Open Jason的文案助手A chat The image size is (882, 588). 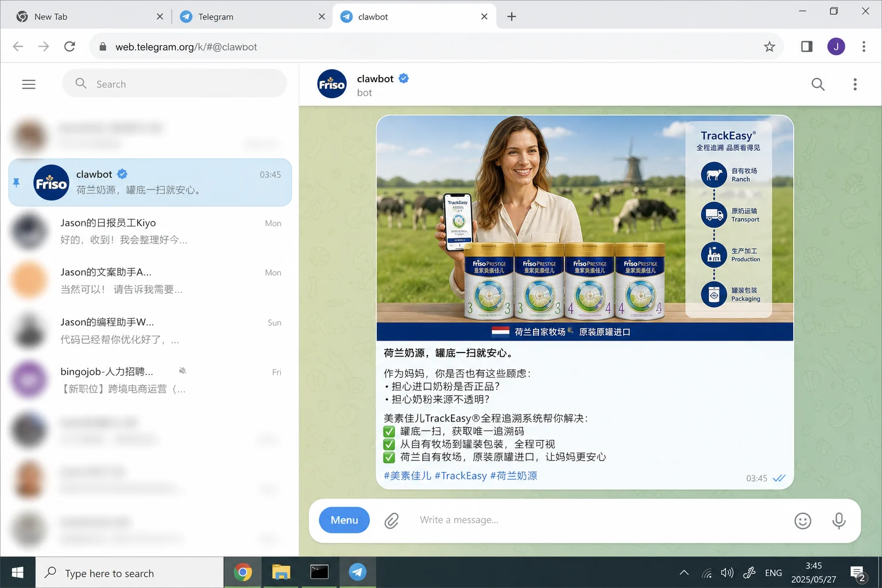[x=150, y=281]
